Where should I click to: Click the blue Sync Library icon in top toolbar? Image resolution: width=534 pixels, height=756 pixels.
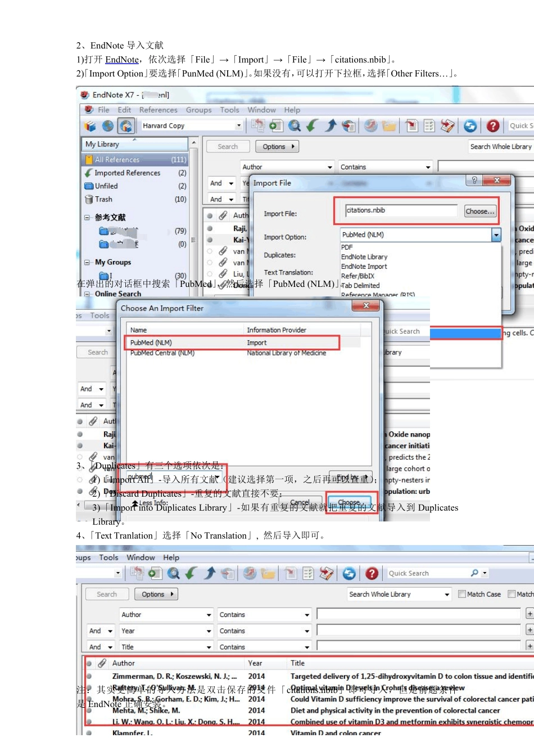pyautogui.click(x=470, y=126)
